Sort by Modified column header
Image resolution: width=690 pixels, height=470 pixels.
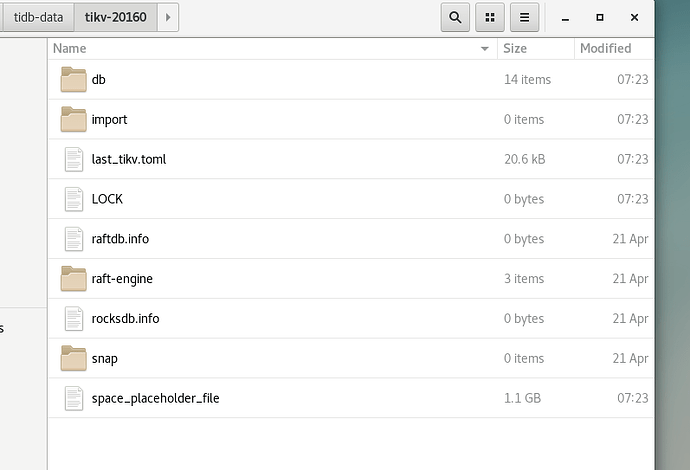click(614, 48)
